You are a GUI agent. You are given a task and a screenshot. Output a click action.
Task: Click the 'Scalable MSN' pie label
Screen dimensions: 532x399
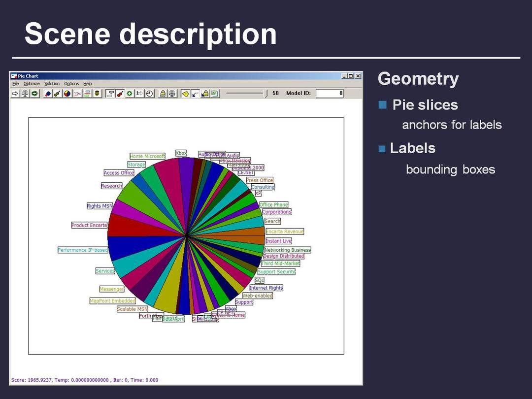(x=133, y=309)
